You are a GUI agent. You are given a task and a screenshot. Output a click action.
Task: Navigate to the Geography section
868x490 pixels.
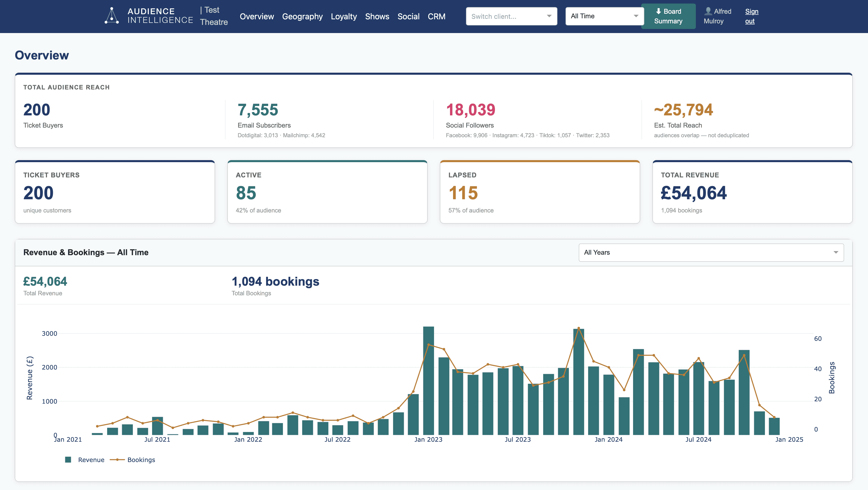(302, 16)
